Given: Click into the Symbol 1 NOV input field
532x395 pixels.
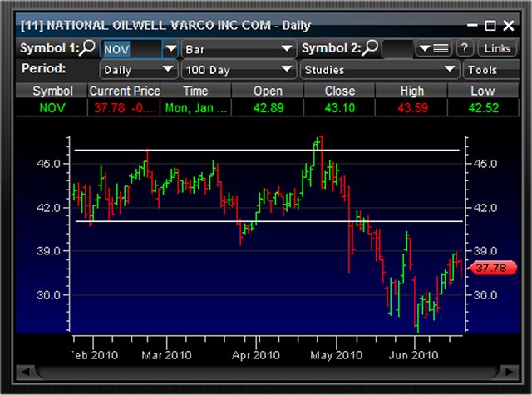Looking at the screenshot, I should (131, 49).
